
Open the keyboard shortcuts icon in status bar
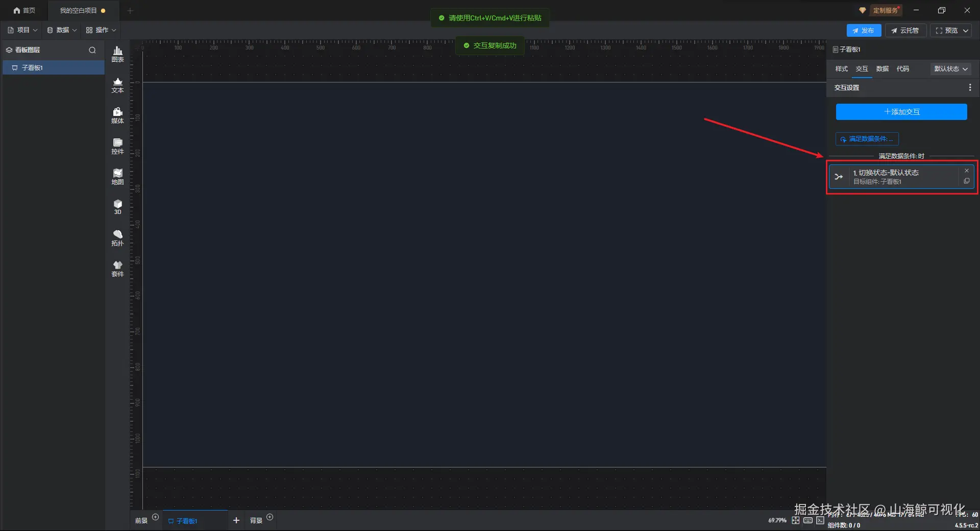808,520
